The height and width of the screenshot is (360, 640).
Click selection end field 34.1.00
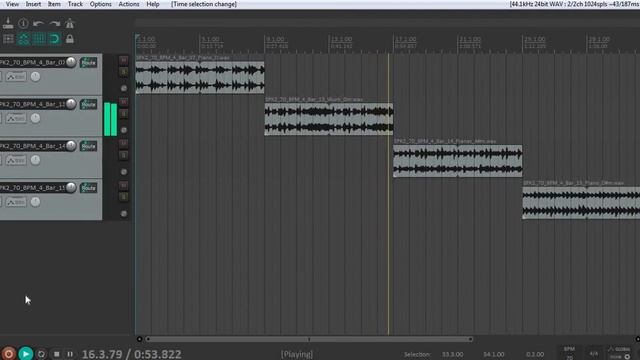[493, 354]
